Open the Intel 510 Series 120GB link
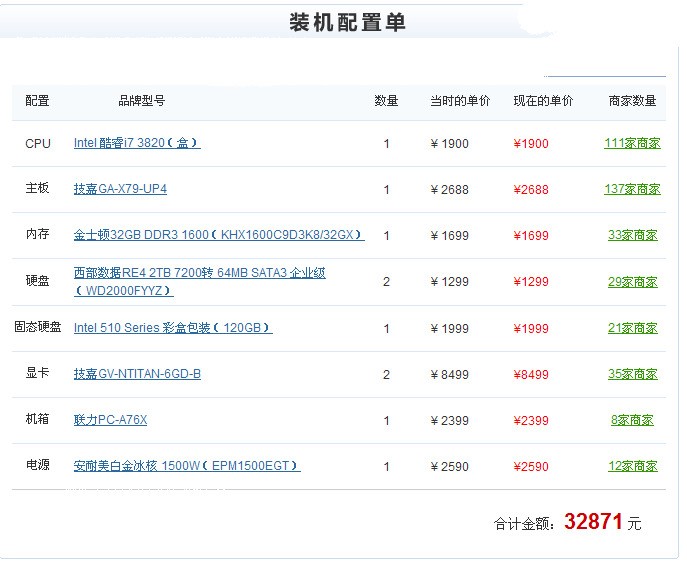 (173, 328)
